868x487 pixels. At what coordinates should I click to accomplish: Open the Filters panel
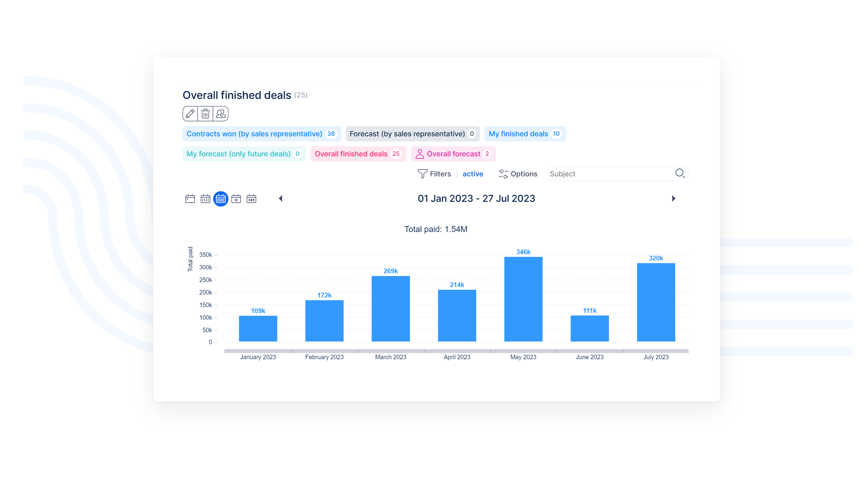[x=434, y=174]
